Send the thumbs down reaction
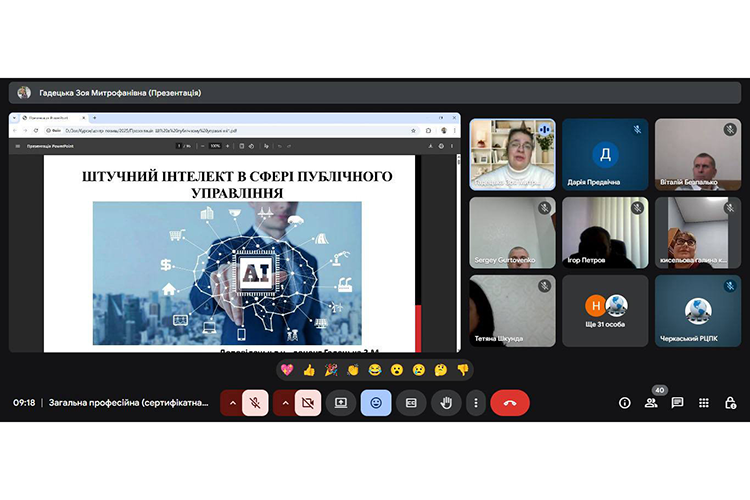Screen dimensions: 750x500 462,369
